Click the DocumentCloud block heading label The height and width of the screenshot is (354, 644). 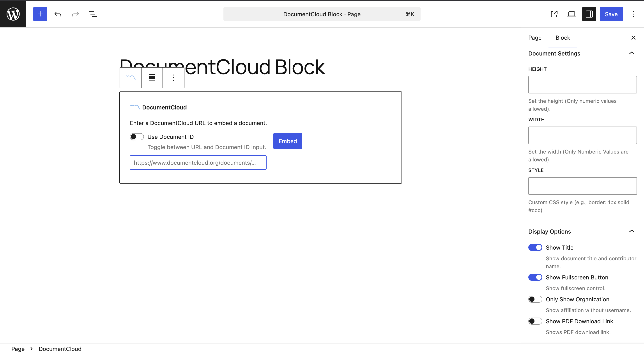(x=164, y=107)
